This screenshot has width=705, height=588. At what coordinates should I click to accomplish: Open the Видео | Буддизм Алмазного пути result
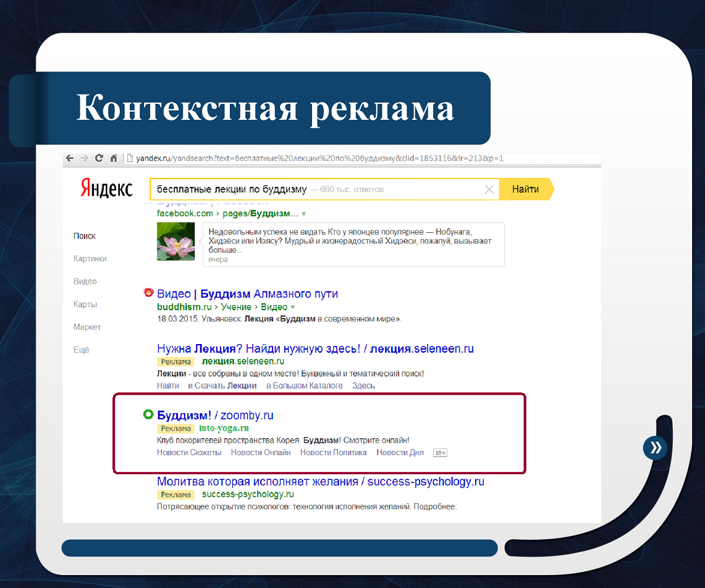click(x=247, y=293)
